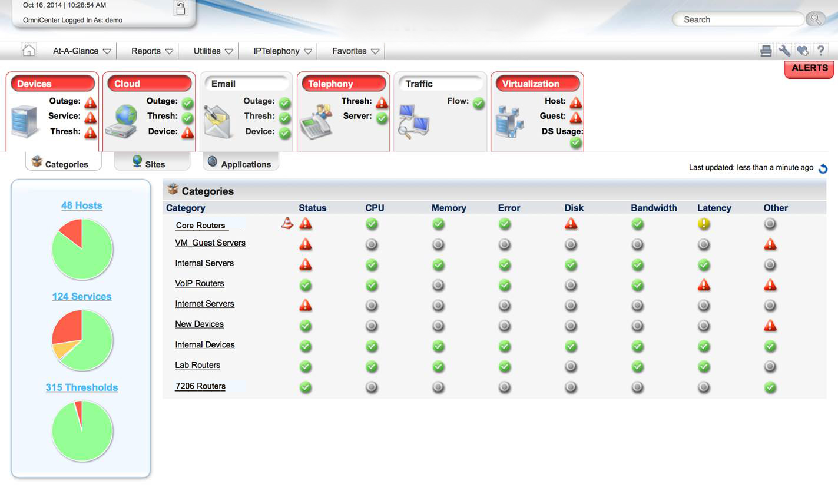Click the Traffic panel header
Screen dimensions: 838x504
[440, 84]
